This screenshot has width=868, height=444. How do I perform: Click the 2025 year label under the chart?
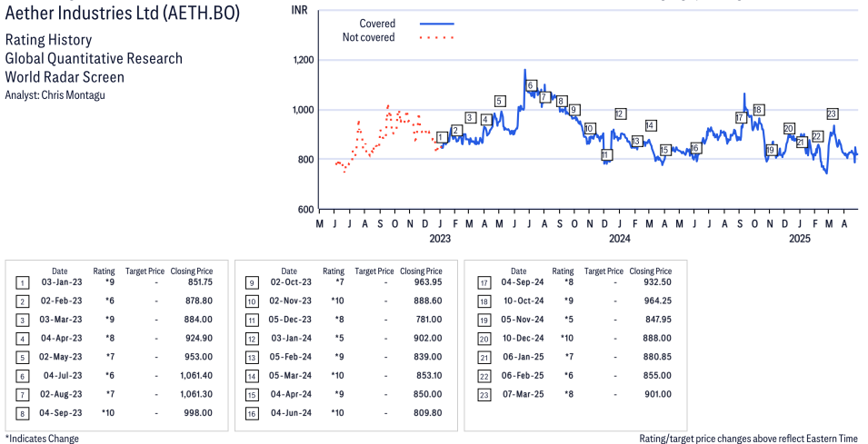coord(799,238)
